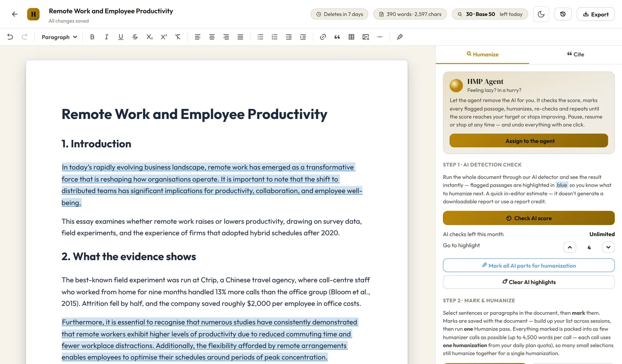Click the subscript icon
This screenshot has height=364, width=622.
click(149, 37)
